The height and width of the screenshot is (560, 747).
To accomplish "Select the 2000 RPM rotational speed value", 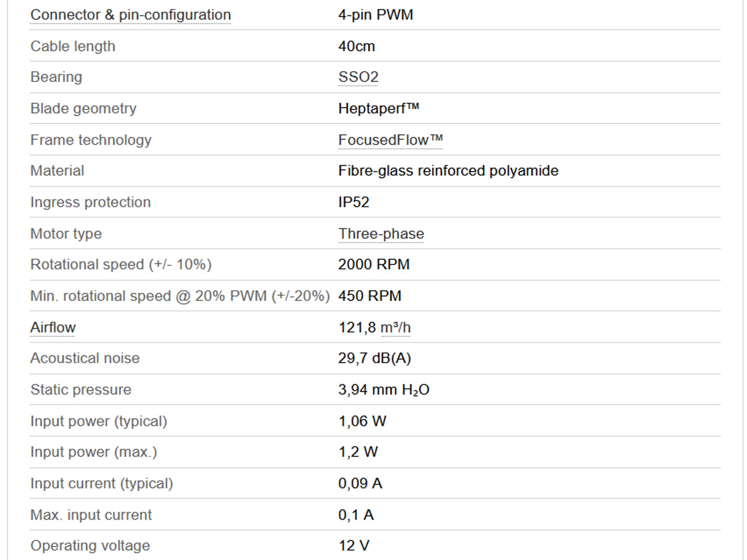I will (x=374, y=264).
